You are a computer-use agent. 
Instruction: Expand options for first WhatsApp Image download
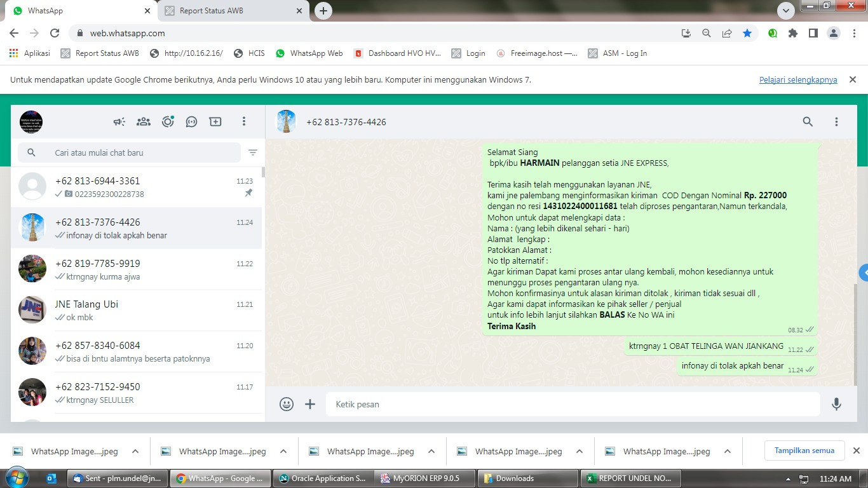[135, 451]
